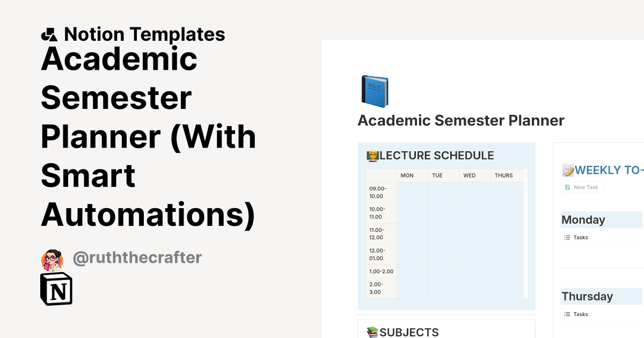This screenshot has height=338, width=644.
Task: Open the @ruththecrafter profile link
Action: (x=137, y=258)
